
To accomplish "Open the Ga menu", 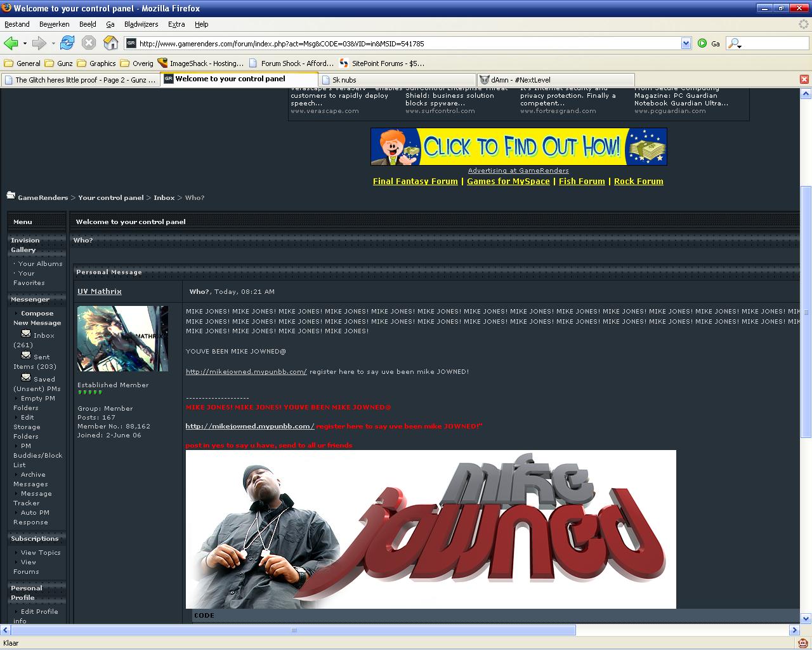I will click(x=110, y=24).
